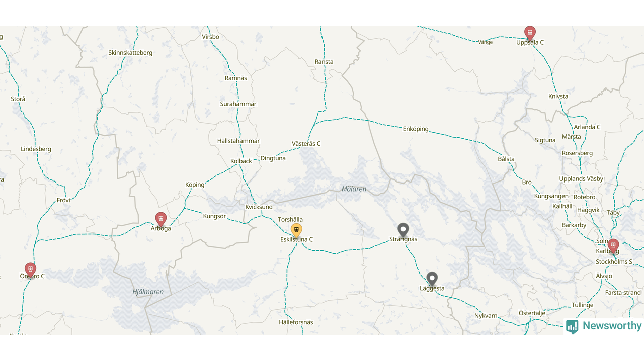Select the Nykvarn station label
This screenshot has width=644, height=362.
[x=486, y=316]
